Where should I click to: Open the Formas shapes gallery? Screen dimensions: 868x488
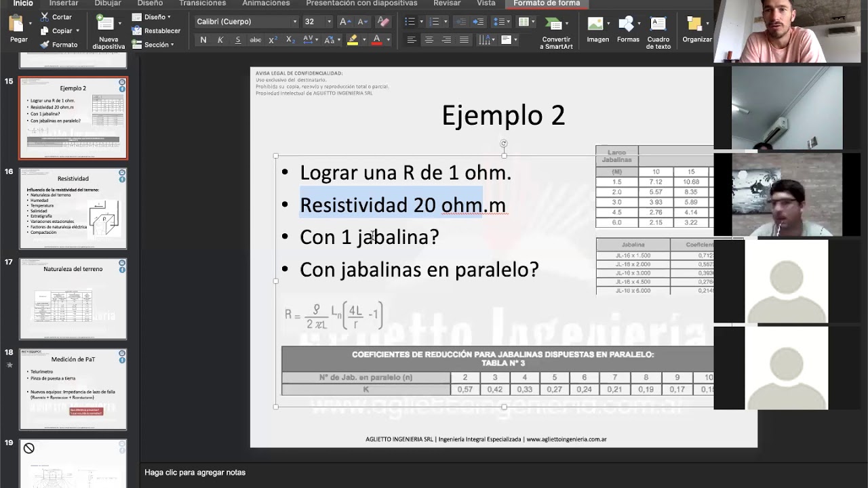coord(628,30)
